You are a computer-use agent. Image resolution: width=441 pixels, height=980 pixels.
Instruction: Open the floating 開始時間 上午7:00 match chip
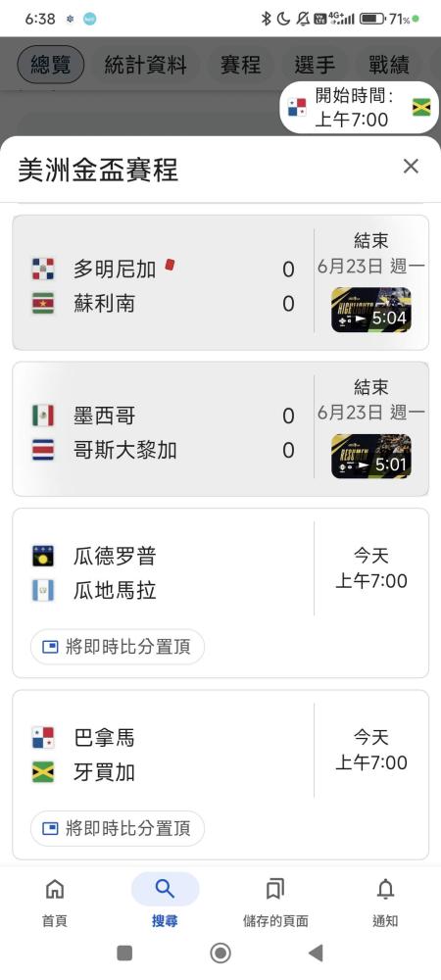[360, 108]
